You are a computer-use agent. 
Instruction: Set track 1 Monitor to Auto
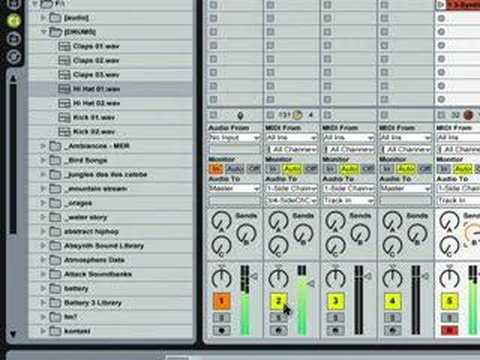235,169
